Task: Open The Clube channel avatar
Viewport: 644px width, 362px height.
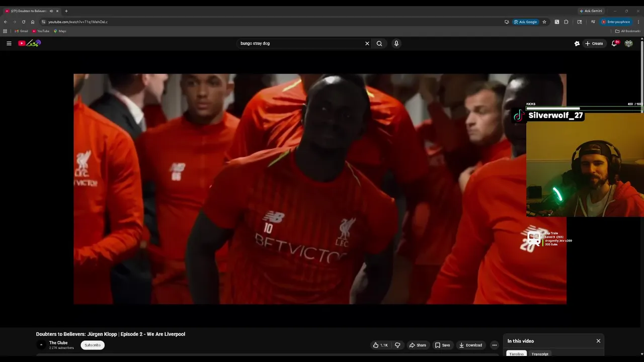Action: pyautogui.click(x=41, y=345)
